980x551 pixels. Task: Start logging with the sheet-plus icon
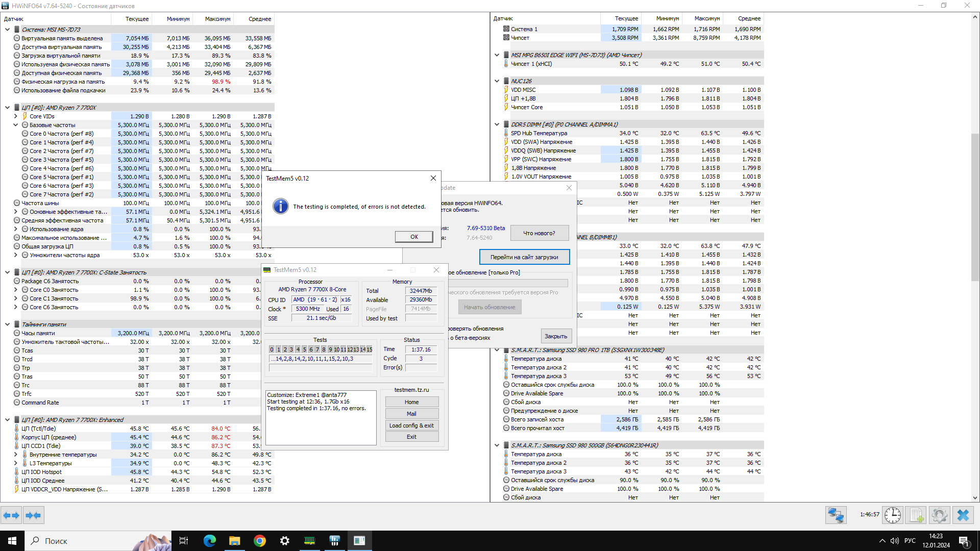[x=916, y=515]
